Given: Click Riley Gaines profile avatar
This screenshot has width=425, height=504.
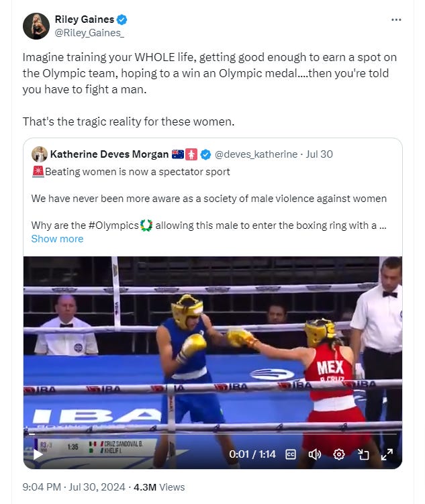Looking at the screenshot, I should coord(36,26).
